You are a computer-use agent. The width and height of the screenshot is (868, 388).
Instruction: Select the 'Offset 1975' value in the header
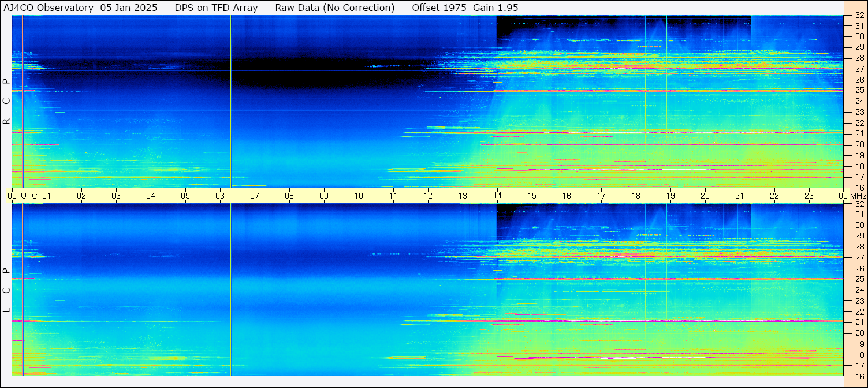tap(439, 8)
